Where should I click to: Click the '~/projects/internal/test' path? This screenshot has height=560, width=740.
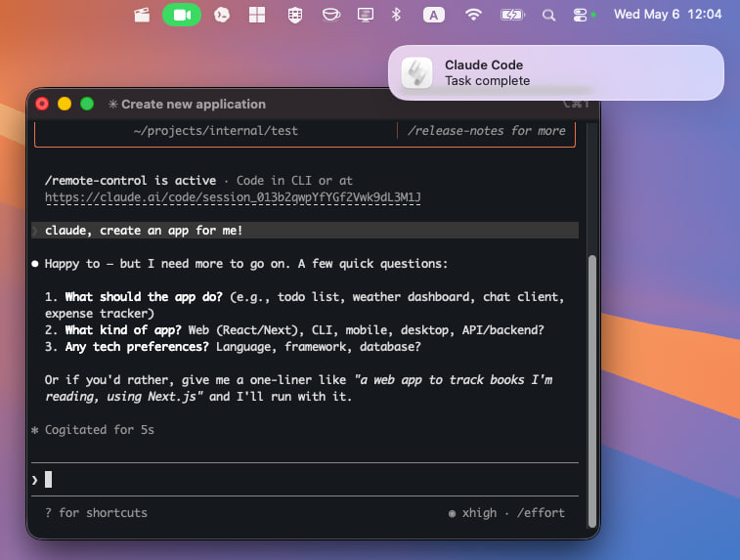(x=216, y=131)
